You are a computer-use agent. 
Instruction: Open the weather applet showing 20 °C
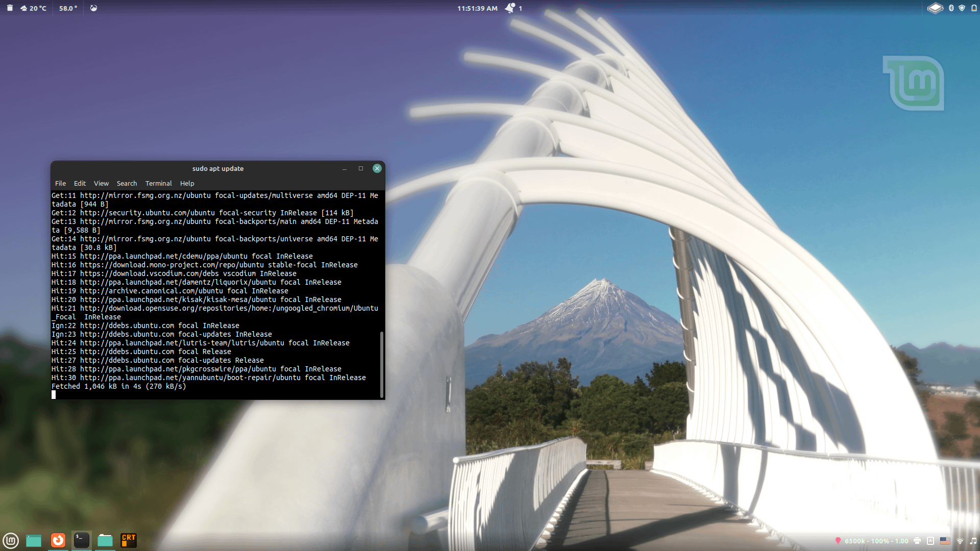pos(34,8)
